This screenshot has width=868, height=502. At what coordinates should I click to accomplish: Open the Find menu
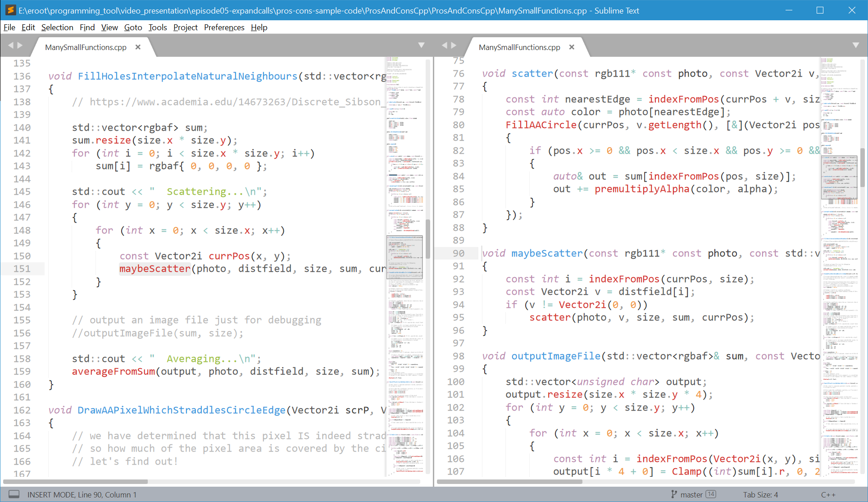point(87,27)
